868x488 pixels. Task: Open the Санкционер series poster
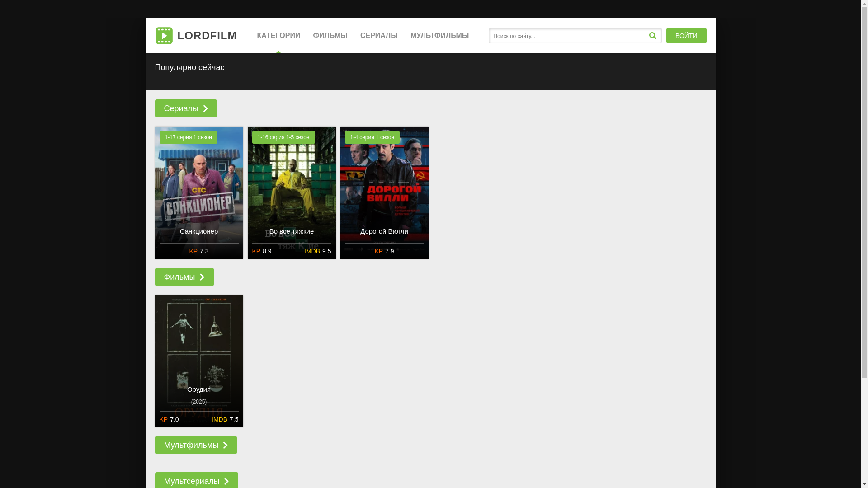coord(199,192)
